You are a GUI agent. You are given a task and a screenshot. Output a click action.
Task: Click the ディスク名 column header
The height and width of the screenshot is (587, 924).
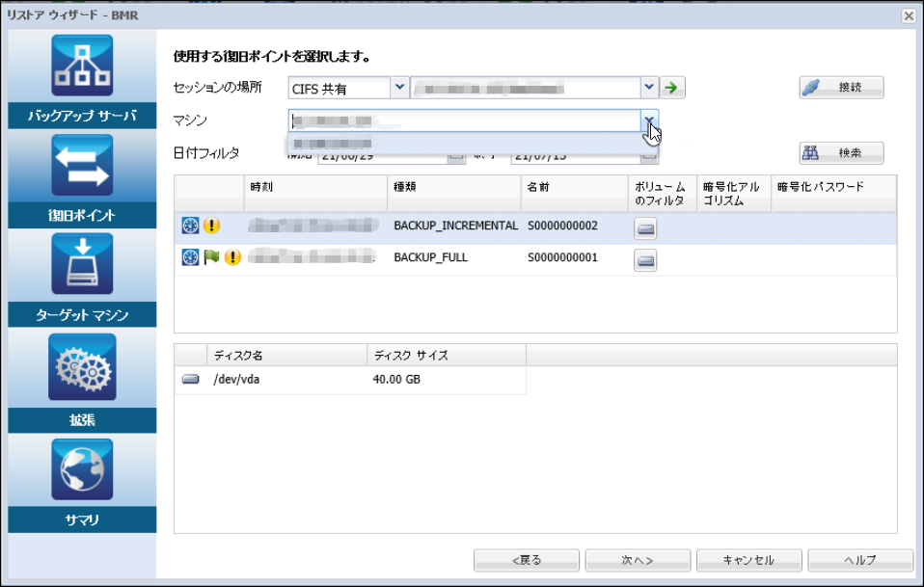point(287,355)
